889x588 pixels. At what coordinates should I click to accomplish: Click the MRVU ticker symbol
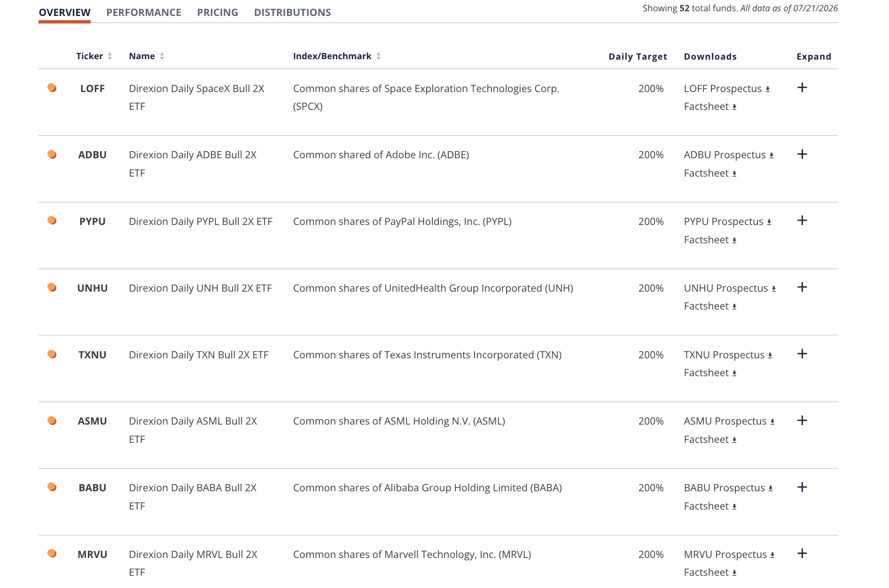point(93,555)
